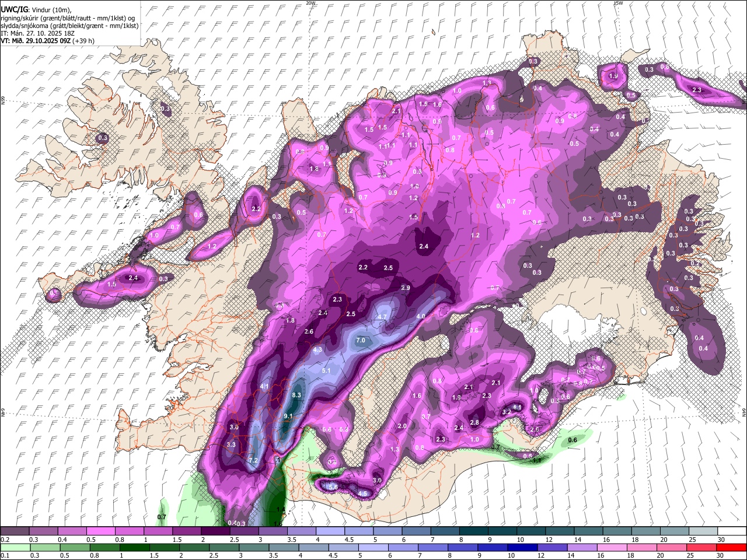The height and width of the screenshot is (560, 747).
Task: Select the 7.0 precipitation value on map
Action: pyautogui.click(x=361, y=340)
